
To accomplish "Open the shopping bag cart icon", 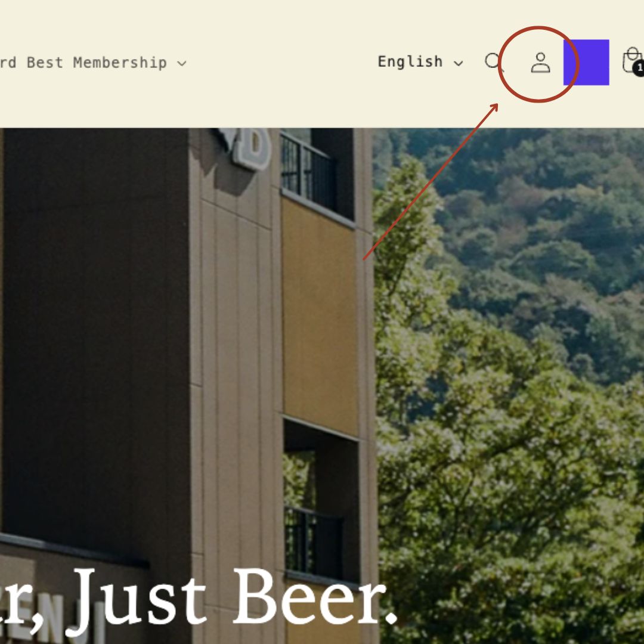I will 633,60.
